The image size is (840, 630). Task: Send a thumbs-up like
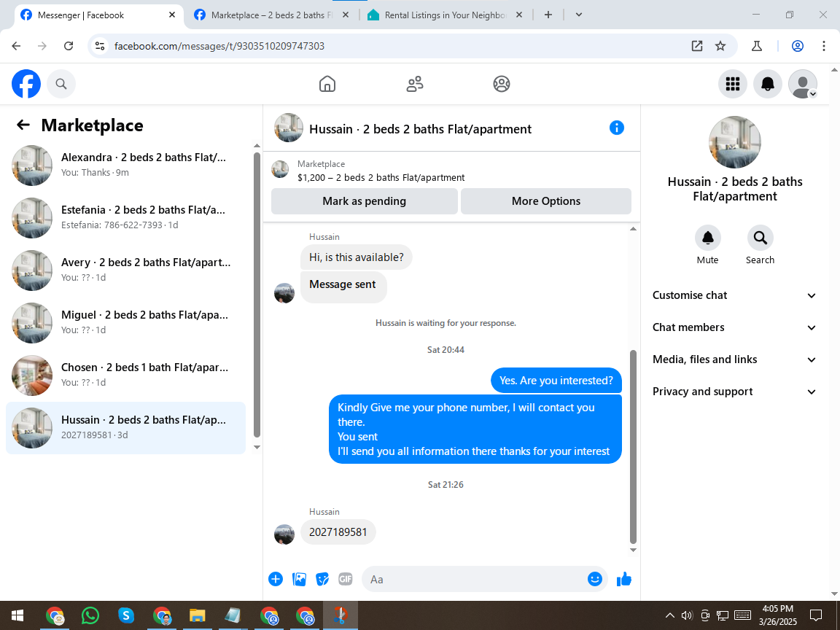[x=624, y=579]
